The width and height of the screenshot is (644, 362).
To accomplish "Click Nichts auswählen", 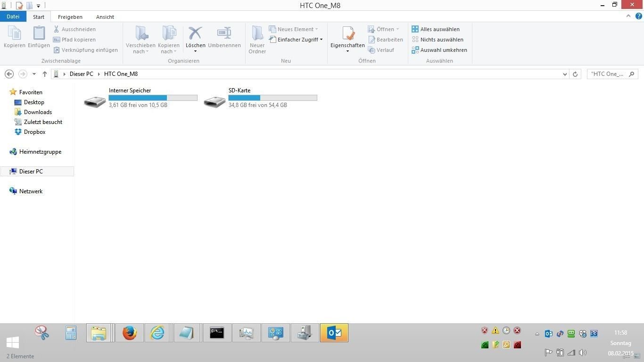I will pos(438,40).
